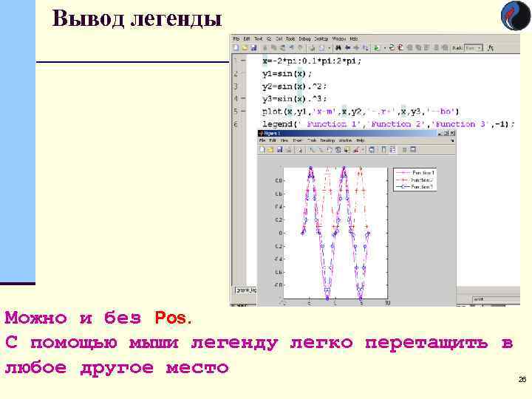Click Cut icon in editor toolbar
Screen dimensions: 532x399
pos(265,48)
